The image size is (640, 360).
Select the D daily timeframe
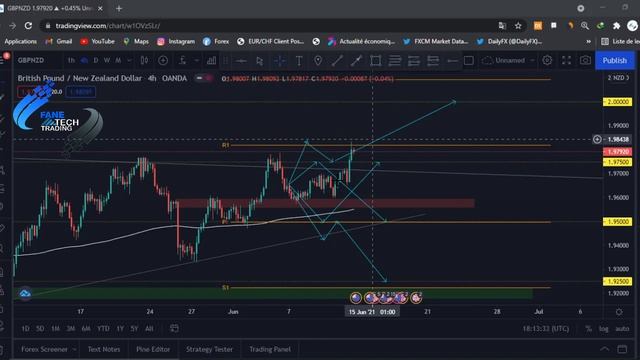(96, 60)
